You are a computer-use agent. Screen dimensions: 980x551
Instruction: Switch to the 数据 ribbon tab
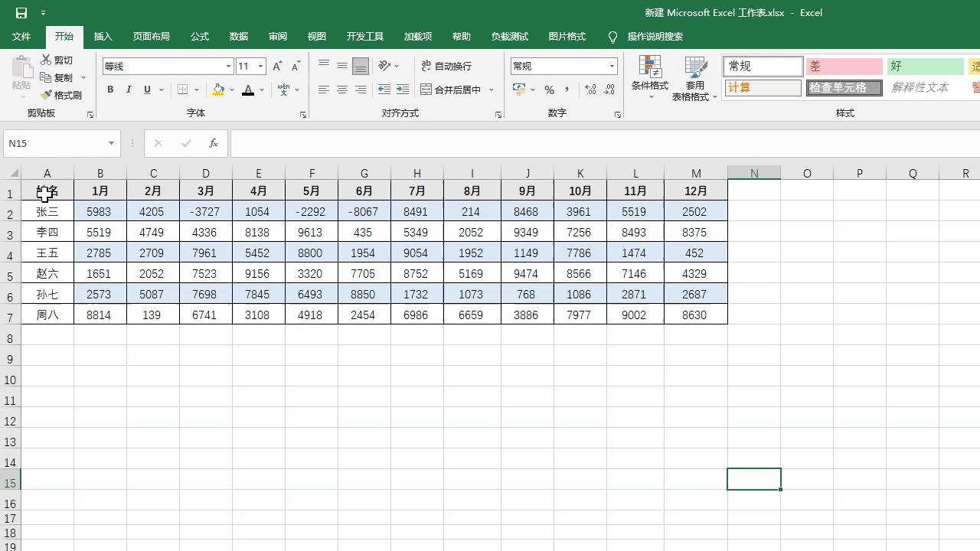click(238, 36)
